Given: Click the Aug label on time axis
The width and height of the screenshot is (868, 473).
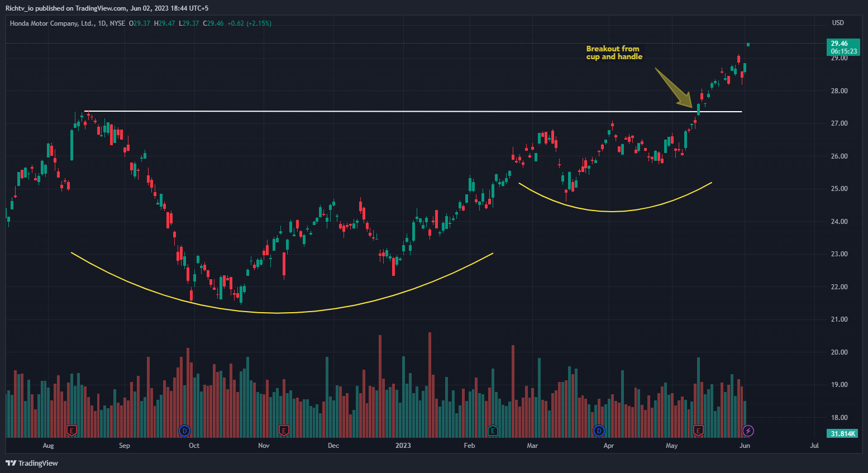Looking at the screenshot, I should pos(48,446).
